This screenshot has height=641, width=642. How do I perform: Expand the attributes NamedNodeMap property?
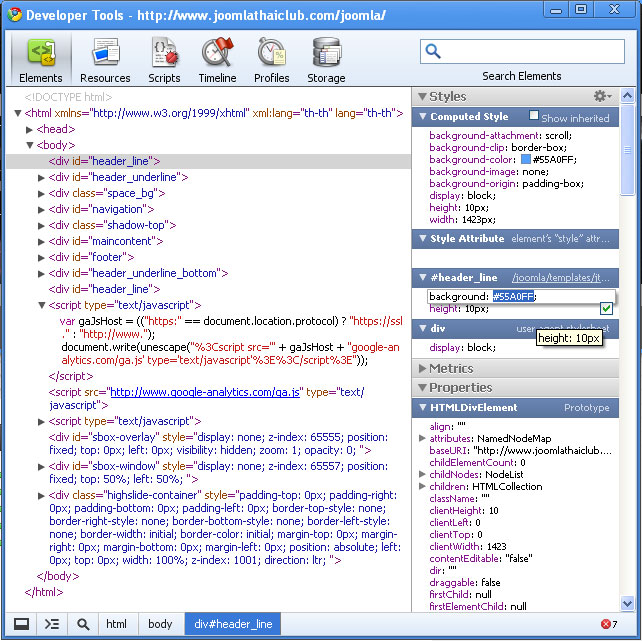[422, 438]
